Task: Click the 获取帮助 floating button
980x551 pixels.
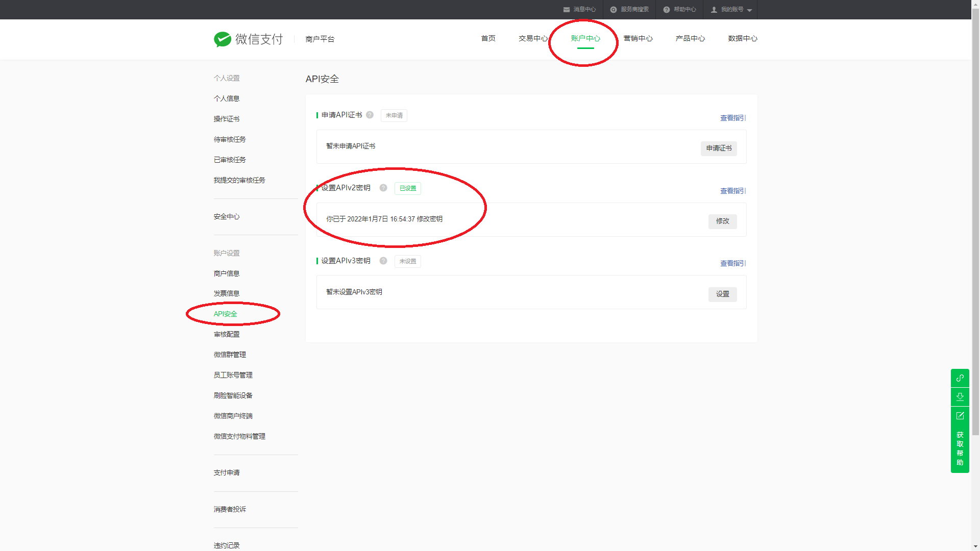Action: pos(960,448)
